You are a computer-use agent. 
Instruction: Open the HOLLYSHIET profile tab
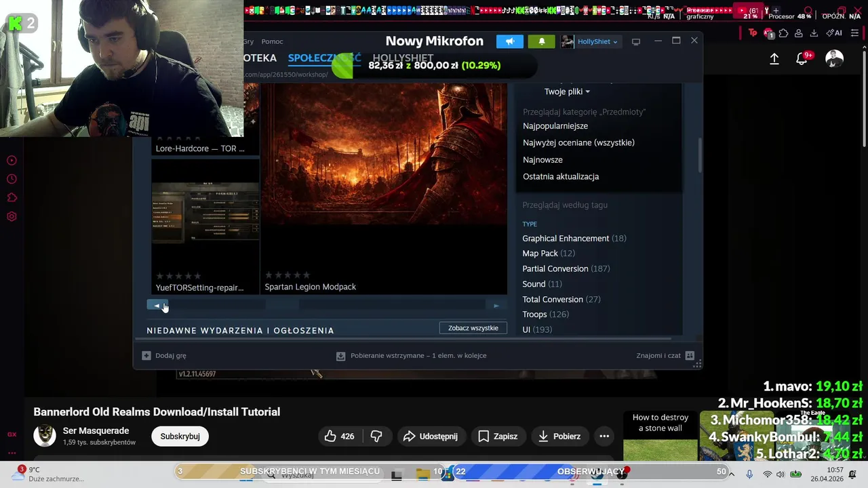(x=403, y=58)
